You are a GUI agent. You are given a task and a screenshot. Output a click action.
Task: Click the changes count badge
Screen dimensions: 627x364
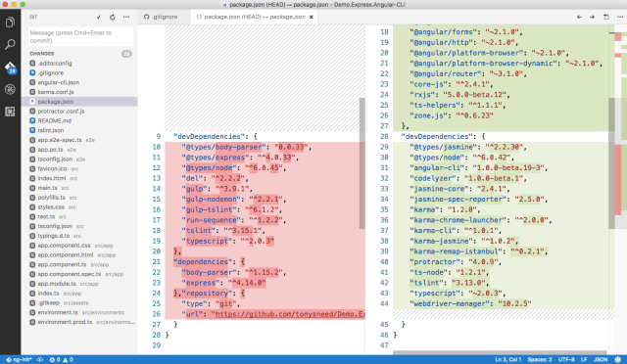tap(126, 54)
